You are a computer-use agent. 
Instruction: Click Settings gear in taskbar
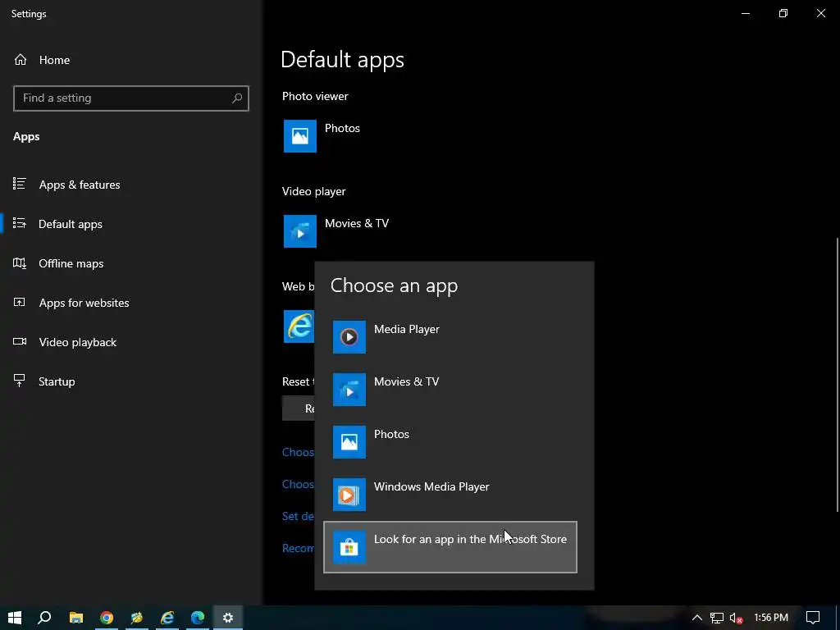tap(228, 618)
